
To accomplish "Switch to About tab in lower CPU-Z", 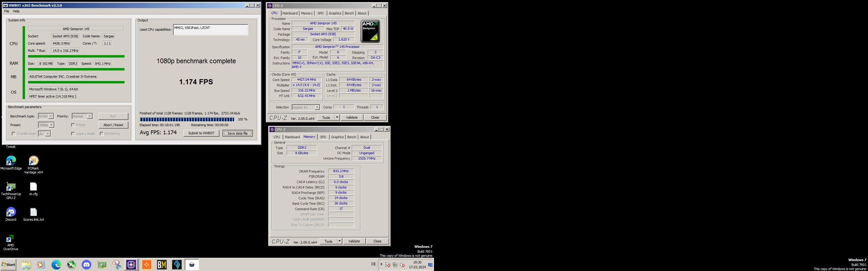I will tap(364, 137).
